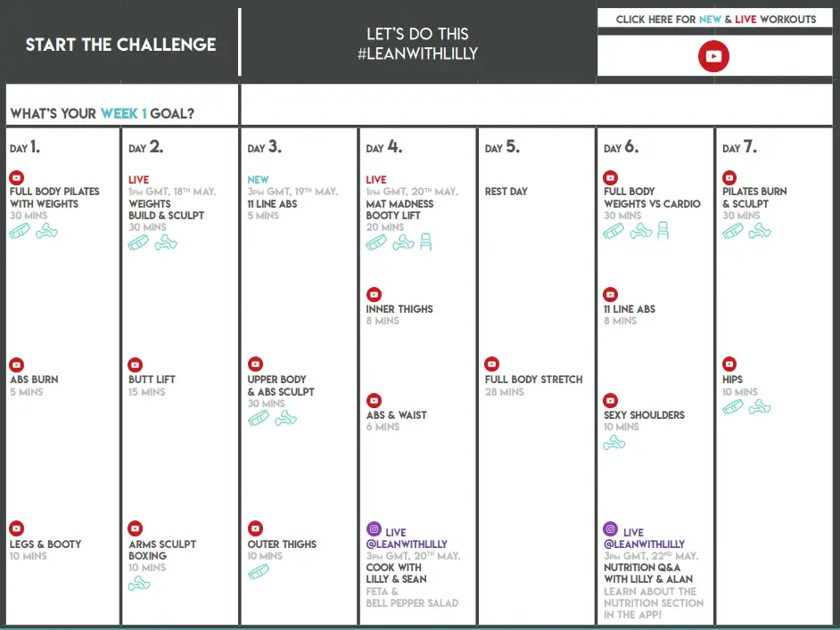This screenshot has width=840, height=630.
Task: Open Weights Build & Sculpt live workout
Action: [x=166, y=209]
